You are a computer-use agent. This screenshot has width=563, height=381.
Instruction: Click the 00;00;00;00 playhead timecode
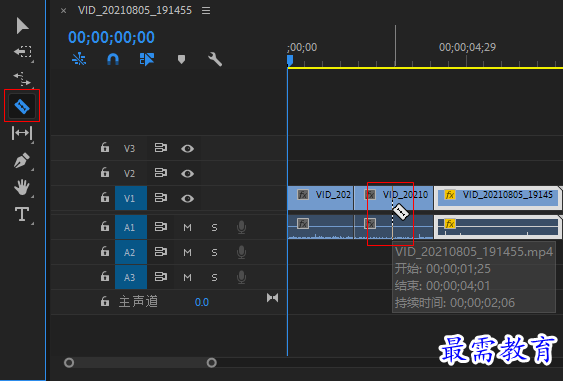111,37
